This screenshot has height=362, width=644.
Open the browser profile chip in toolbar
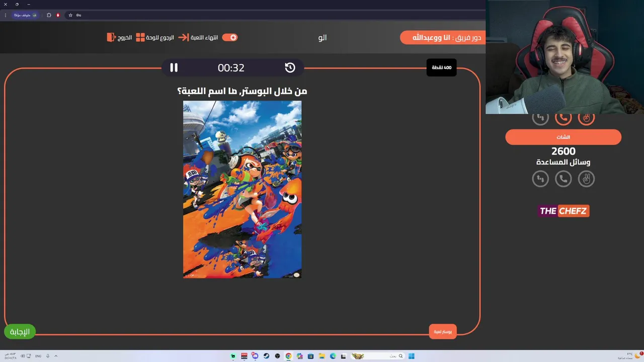tap(25, 15)
